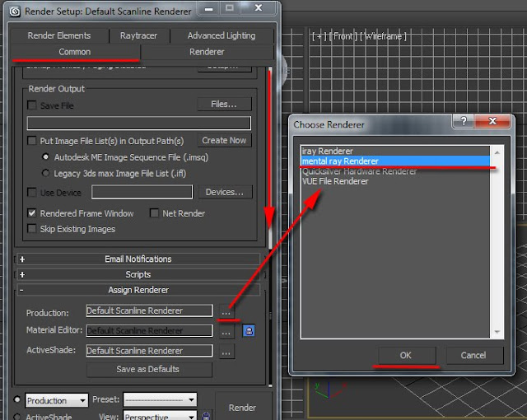Select Quicksilver Hardware Renderer in list
The height and width of the screenshot is (420, 527).
pyautogui.click(x=395, y=171)
